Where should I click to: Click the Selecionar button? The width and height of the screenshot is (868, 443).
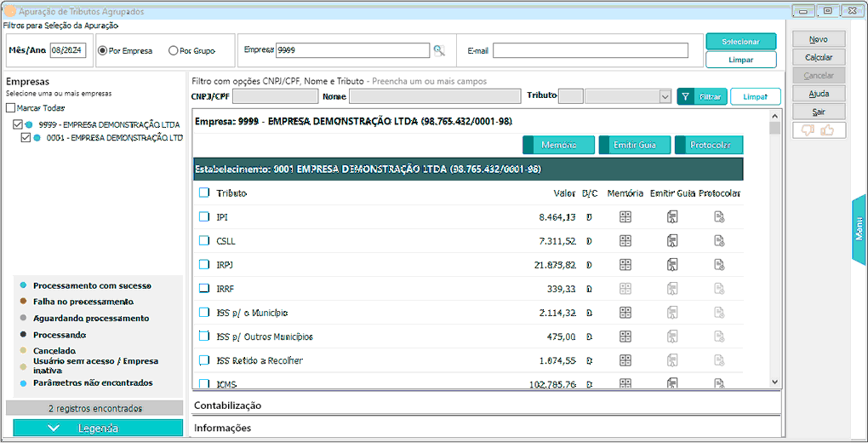pos(740,42)
